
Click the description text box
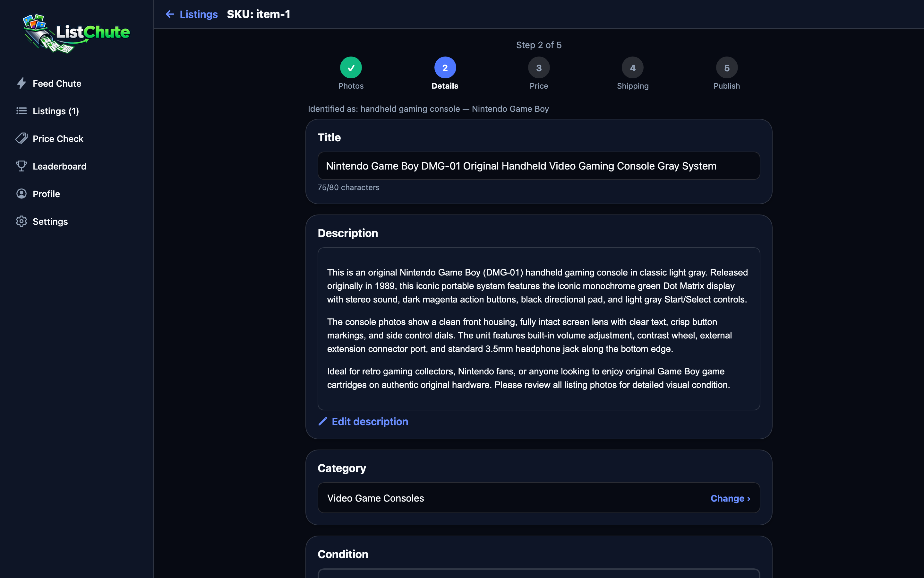539,329
